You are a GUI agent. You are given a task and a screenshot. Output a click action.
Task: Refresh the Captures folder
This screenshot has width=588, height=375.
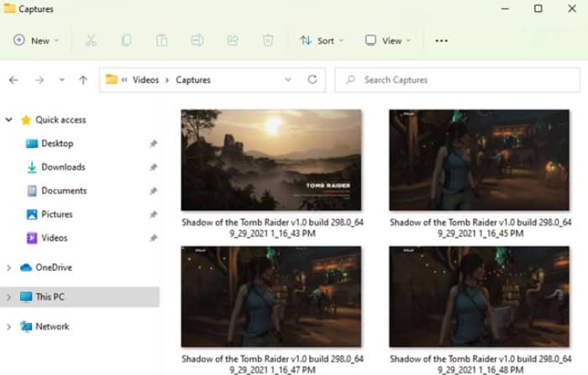312,80
